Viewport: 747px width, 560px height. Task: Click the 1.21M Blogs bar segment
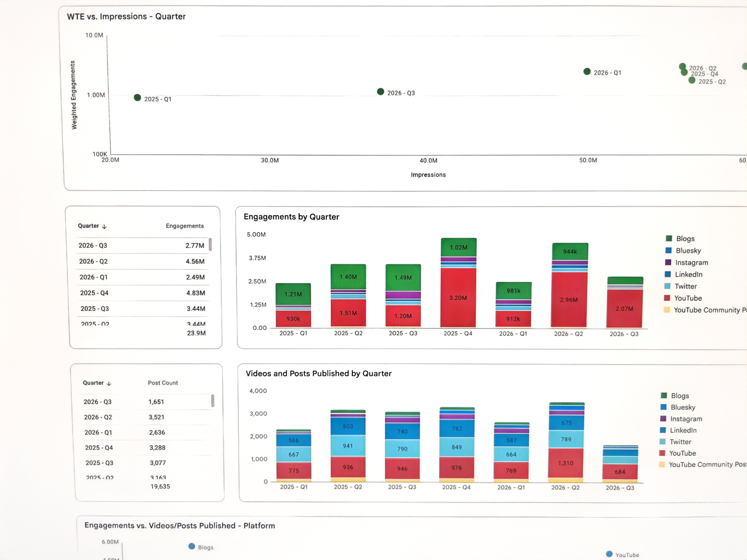293,294
